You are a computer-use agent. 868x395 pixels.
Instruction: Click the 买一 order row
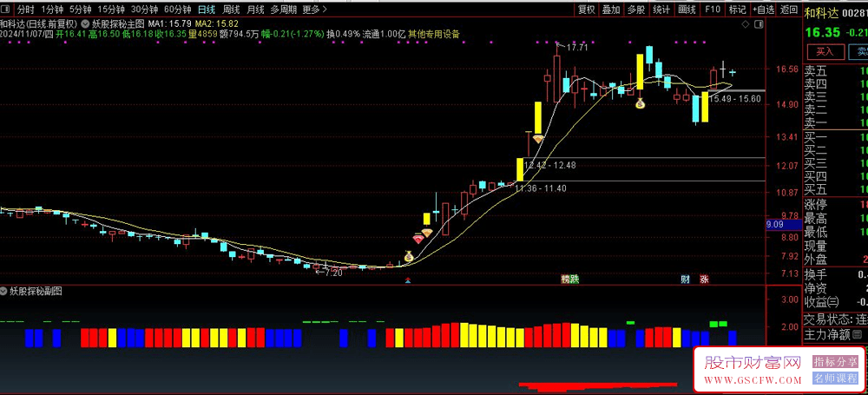[835, 138]
